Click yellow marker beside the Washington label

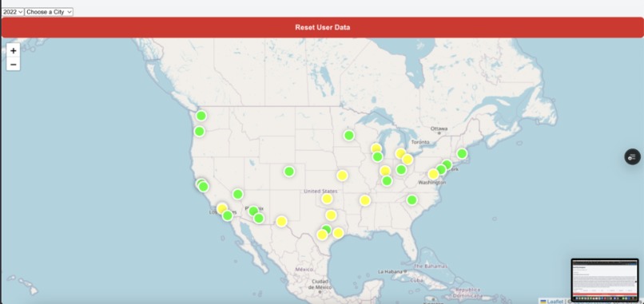[434, 174]
